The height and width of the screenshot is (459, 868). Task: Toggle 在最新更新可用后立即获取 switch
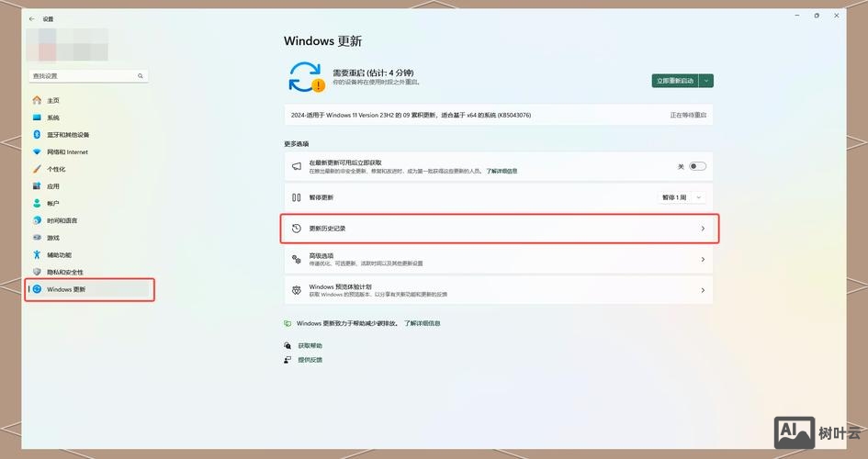tap(697, 166)
